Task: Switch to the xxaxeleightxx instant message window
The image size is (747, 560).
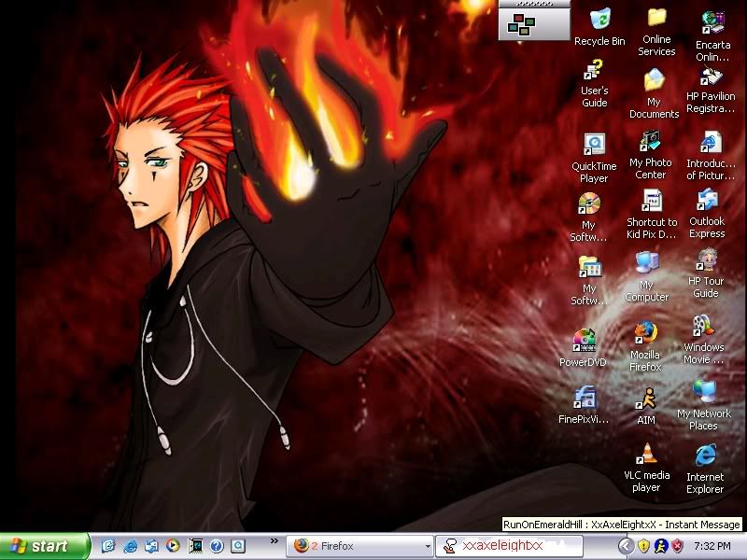Action: click(x=509, y=546)
